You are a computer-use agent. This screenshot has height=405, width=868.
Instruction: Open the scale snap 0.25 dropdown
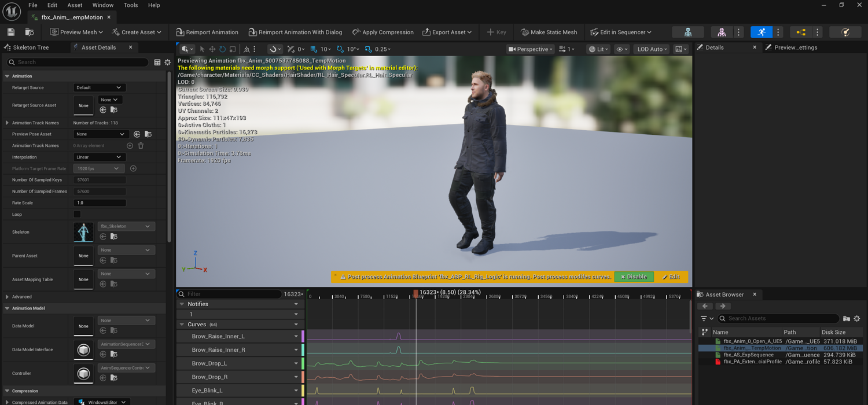[382, 49]
